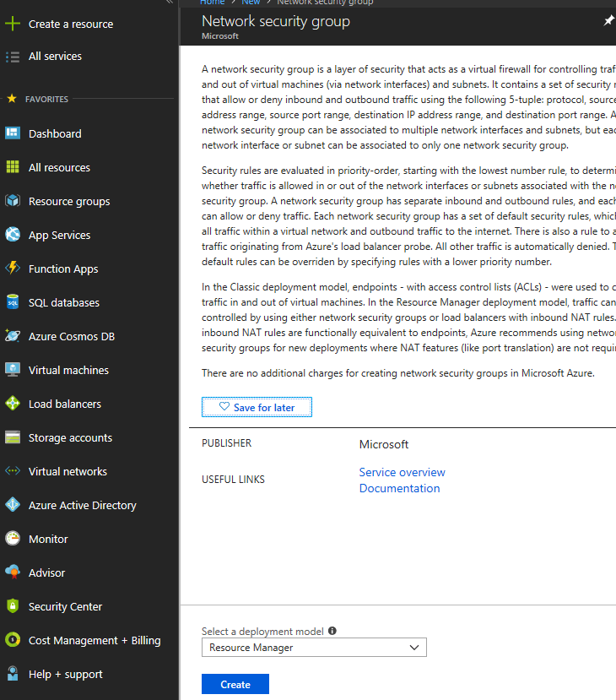616x700 pixels.
Task: Click the deployment model info icon
Action: [332, 631]
